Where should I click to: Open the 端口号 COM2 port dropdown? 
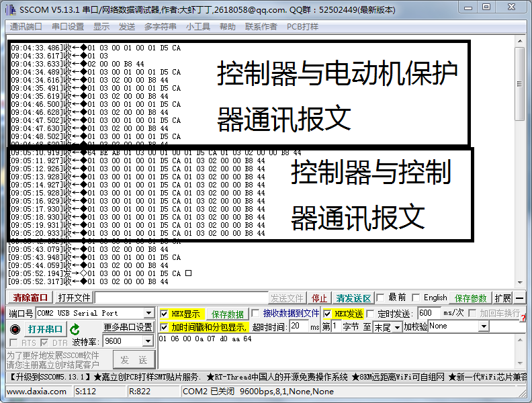click(x=148, y=313)
